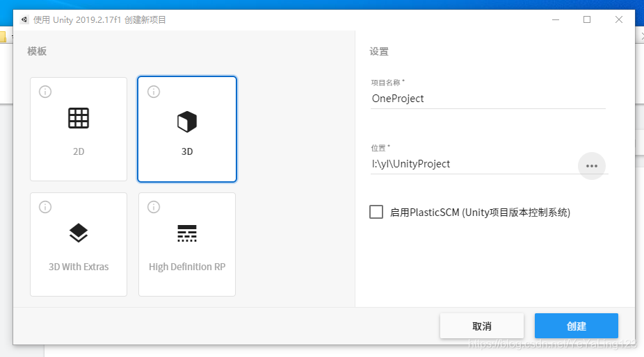Select the 3D template card
The image size is (644, 357).
point(187,129)
